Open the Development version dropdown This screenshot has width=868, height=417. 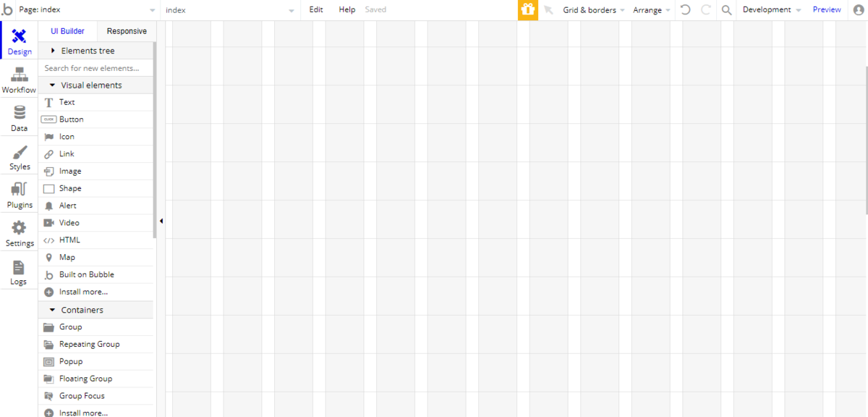[x=772, y=10]
